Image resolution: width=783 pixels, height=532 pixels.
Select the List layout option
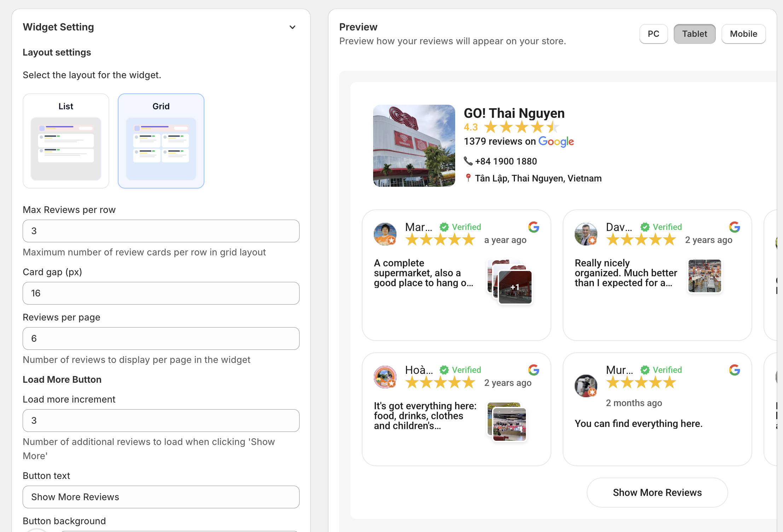66,141
